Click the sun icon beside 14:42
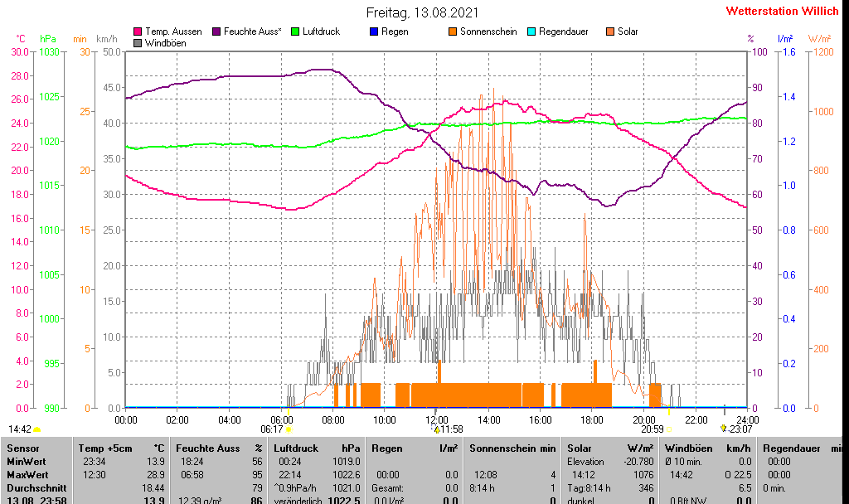Screen dimensions: 849x504 (x=36, y=430)
